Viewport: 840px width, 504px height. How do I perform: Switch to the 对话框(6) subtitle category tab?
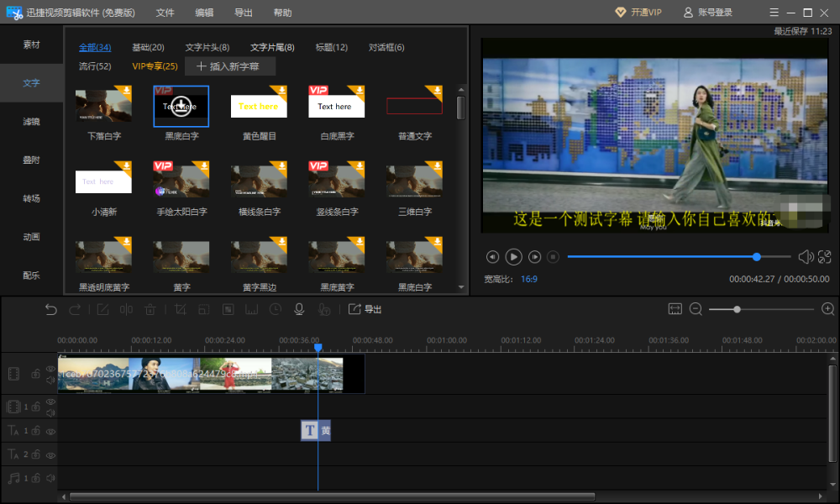(x=386, y=47)
